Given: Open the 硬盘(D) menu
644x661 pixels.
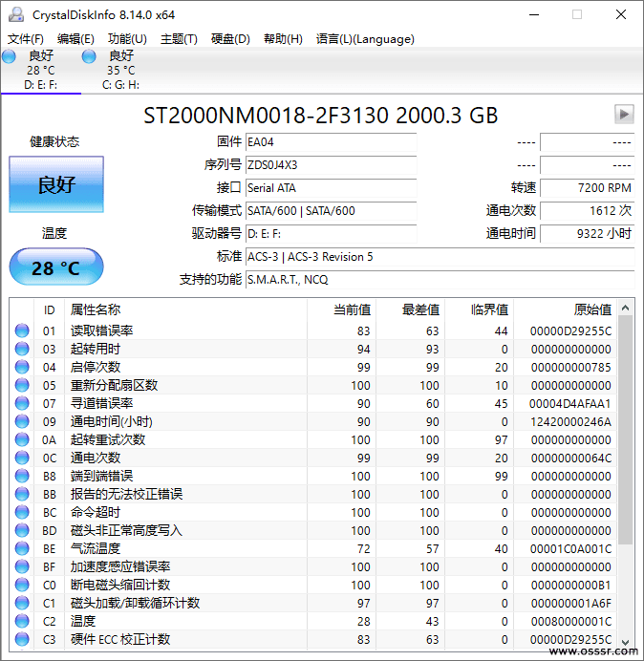Looking at the screenshot, I should pos(230,39).
